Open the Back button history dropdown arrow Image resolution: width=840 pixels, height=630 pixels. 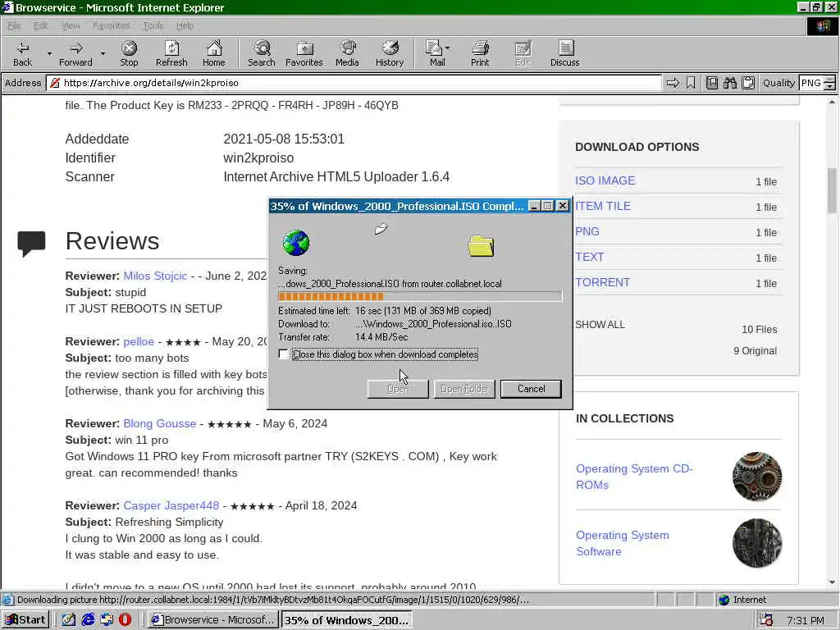click(49, 53)
